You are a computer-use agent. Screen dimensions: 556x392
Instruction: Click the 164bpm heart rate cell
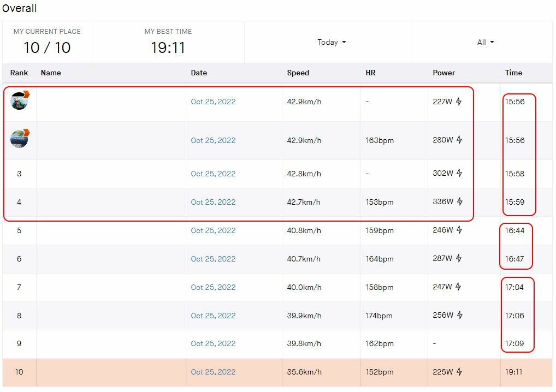380,259
